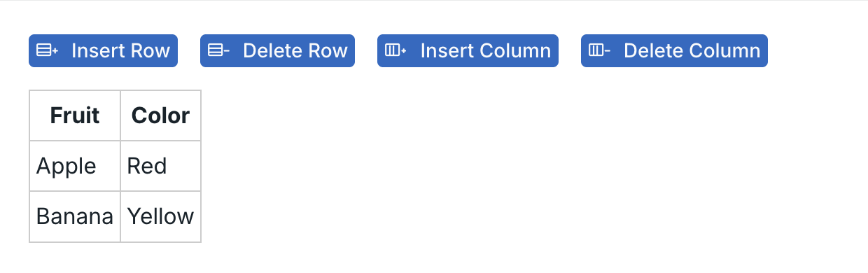
Task: Focus the Yellow table cell
Action: click(160, 216)
